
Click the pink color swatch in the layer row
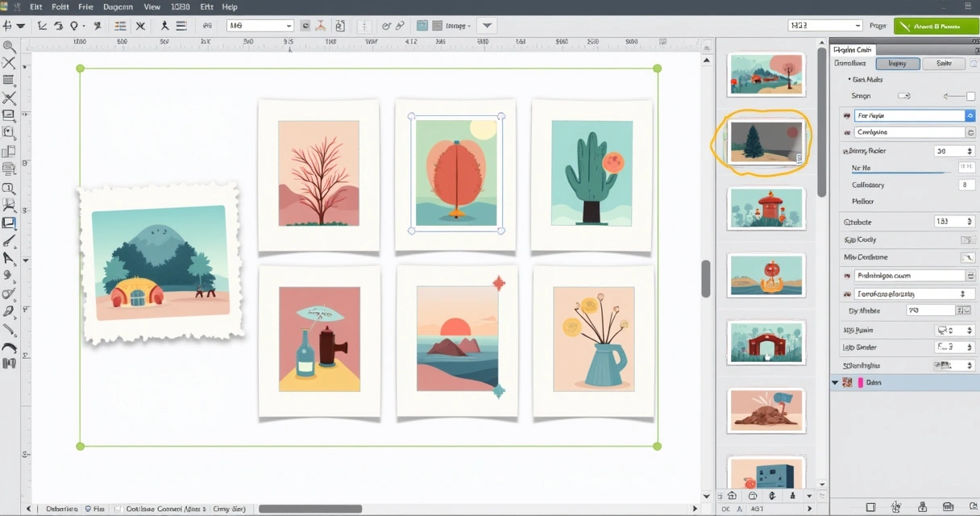[860, 383]
